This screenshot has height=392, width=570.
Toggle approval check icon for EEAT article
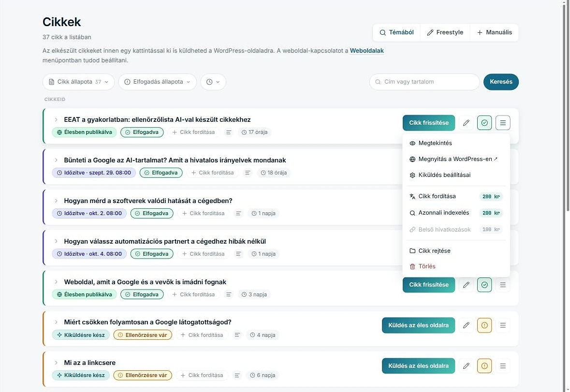point(484,123)
